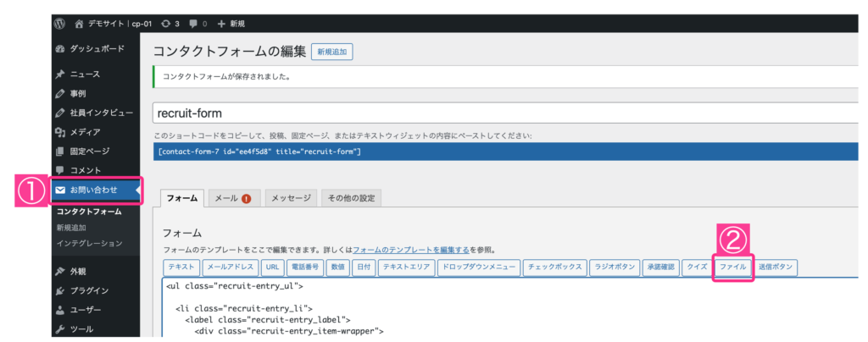Open ダッシュボード in sidebar
Viewport: 868px width, 342px height.
pyautogui.click(x=95, y=49)
